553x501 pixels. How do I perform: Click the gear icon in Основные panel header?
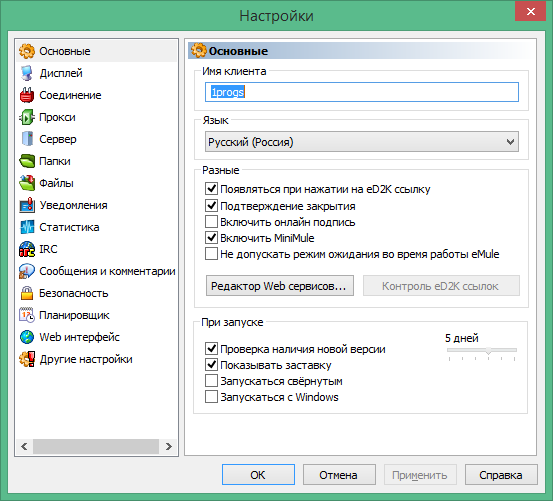tap(199, 51)
